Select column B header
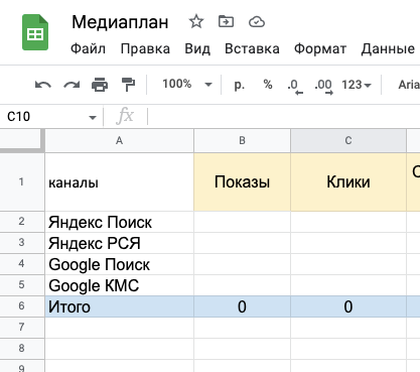 (x=242, y=141)
